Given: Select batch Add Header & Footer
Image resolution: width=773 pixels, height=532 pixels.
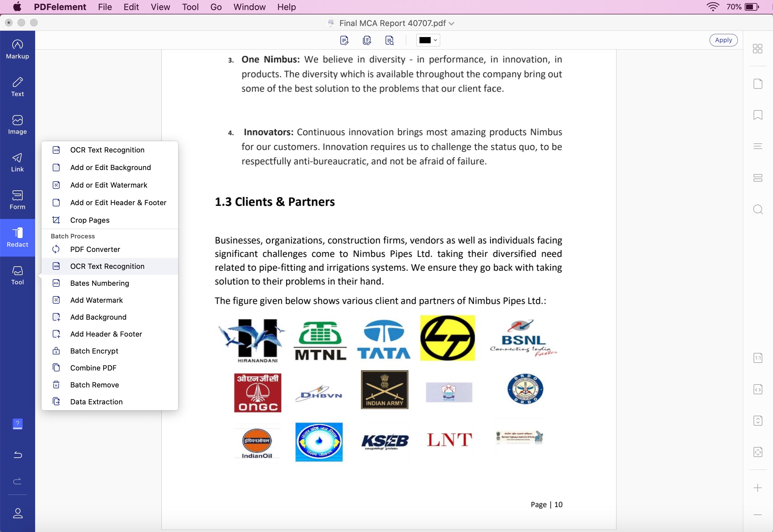Looking at the screenshot, I should 110,334.
